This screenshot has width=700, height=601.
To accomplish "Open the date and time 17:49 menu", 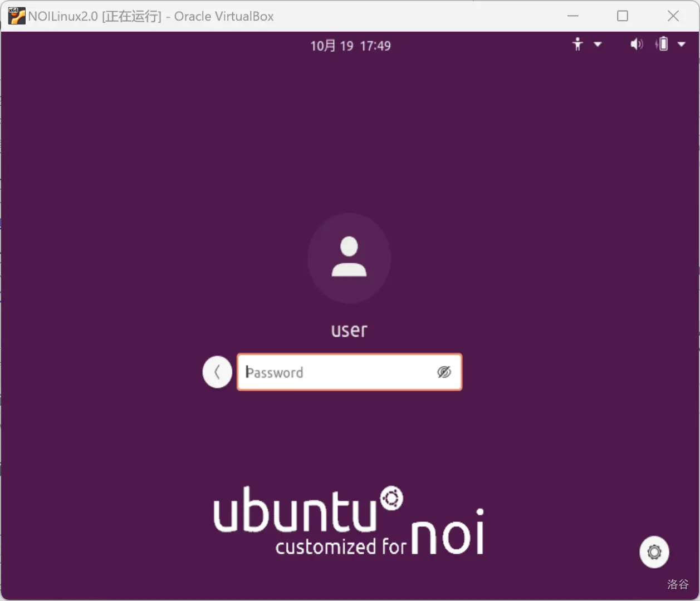I will (350, 46).
